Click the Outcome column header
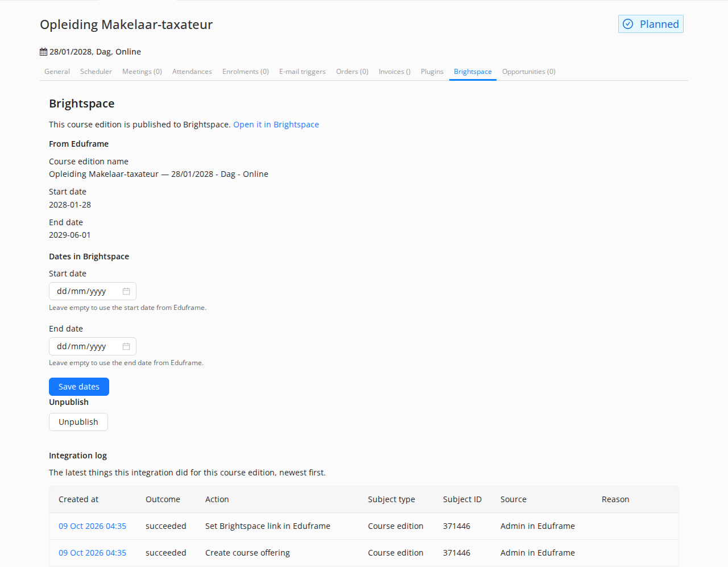Screen dimensions: 728x567 pos(163,499)
